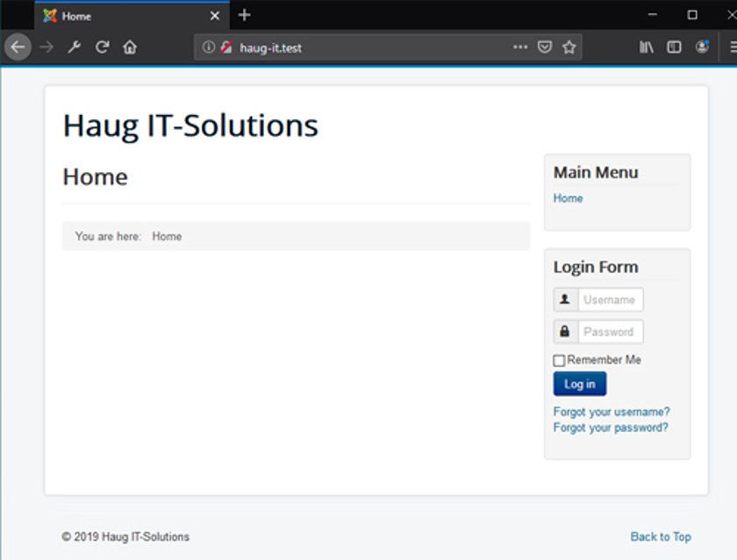
Task: Go back with the browser back arrow
Action: click(18, 47)
